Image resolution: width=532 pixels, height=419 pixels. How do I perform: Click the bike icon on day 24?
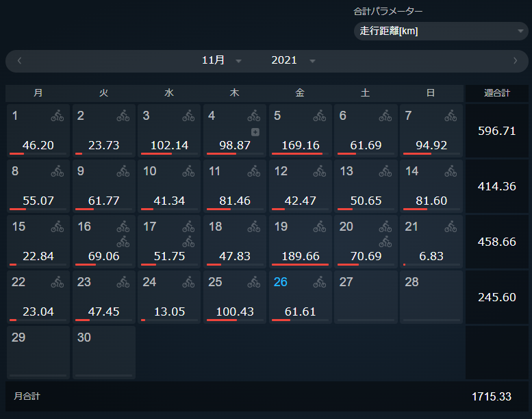[188, 282]
